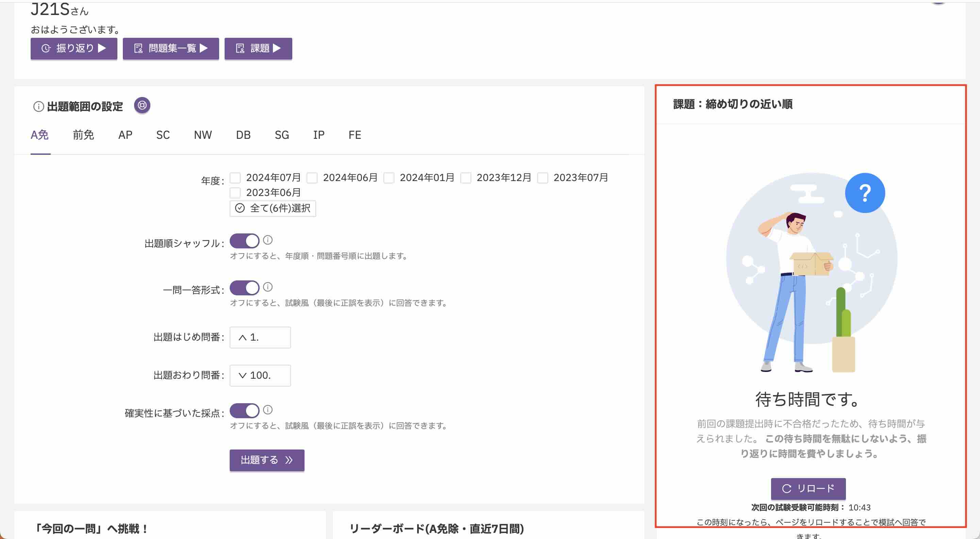
Task: Click the clock icon on the 振り返り button
Action: 45,48
